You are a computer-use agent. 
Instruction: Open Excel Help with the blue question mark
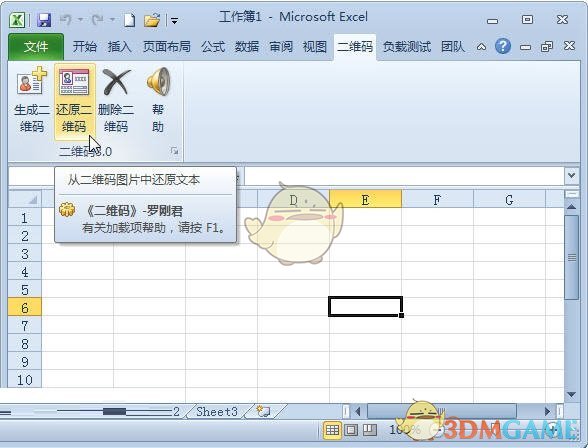[502, 46]
